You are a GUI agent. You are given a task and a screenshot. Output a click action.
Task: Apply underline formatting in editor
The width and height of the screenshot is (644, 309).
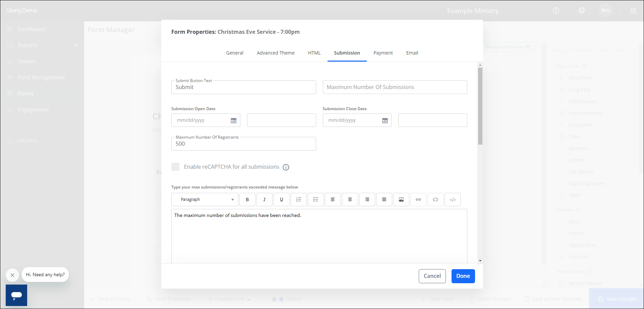(282, 200)
